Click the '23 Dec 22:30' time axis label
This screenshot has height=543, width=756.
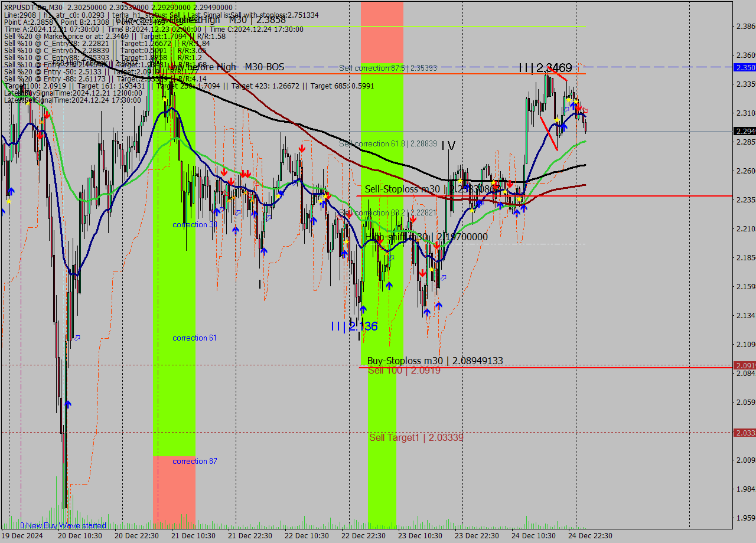[477, 536]
